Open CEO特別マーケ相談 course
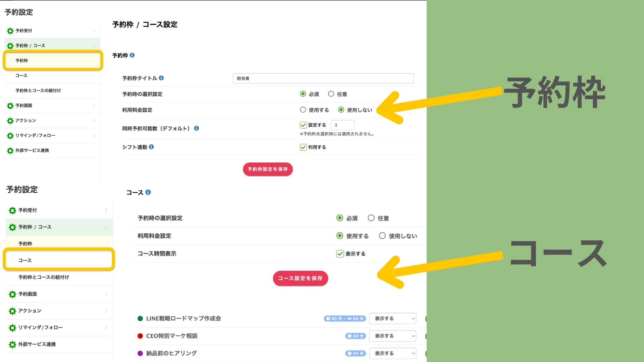 coord(172,336)
